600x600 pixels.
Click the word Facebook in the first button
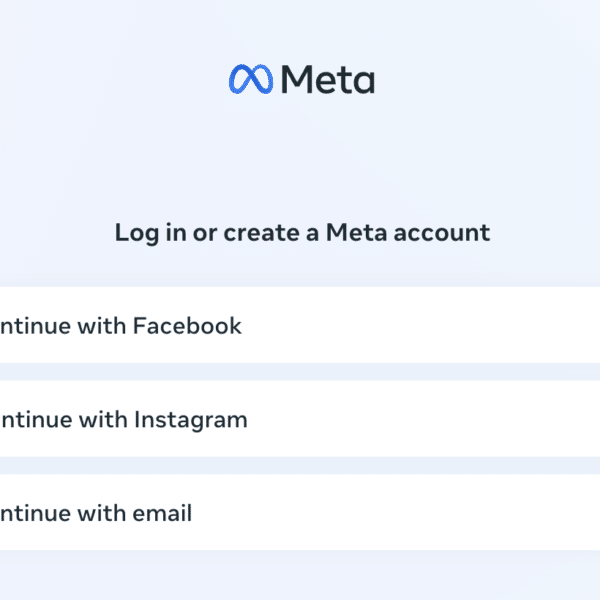click(x=187, y=326)
